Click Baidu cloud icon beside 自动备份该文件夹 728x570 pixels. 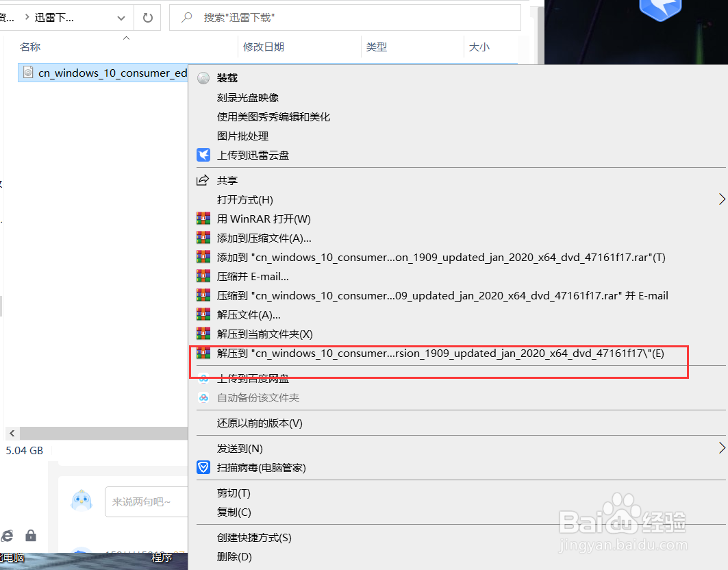click(x=203, y=397)
